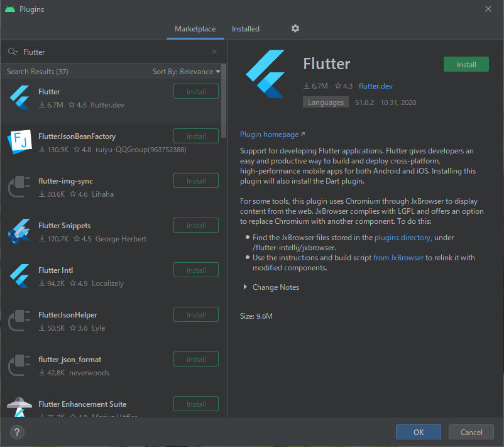
Task: Click the Cancel button
Action: 471,432
